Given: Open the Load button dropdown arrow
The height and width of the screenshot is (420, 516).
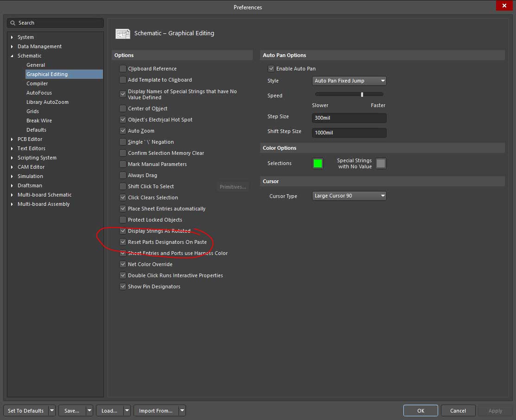Looking at the screenshot, I should pos(127,411).
